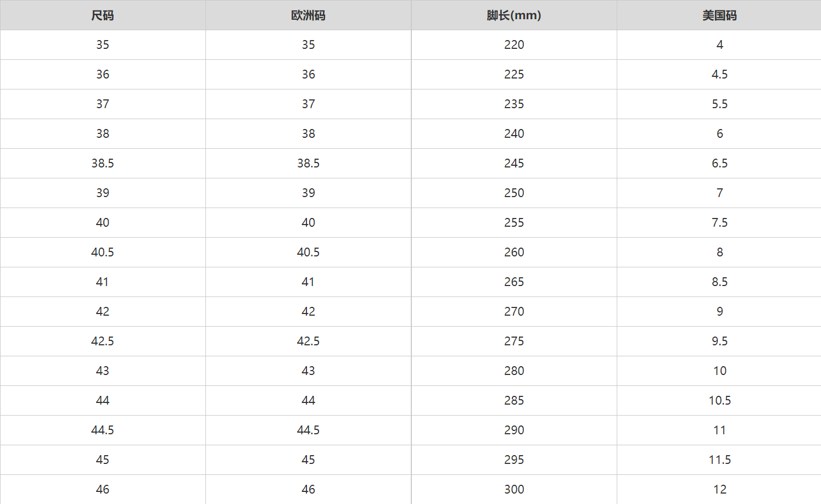Click the 235 foot length cell
This screenshot has width=821, height=504.
pos(514,104)
